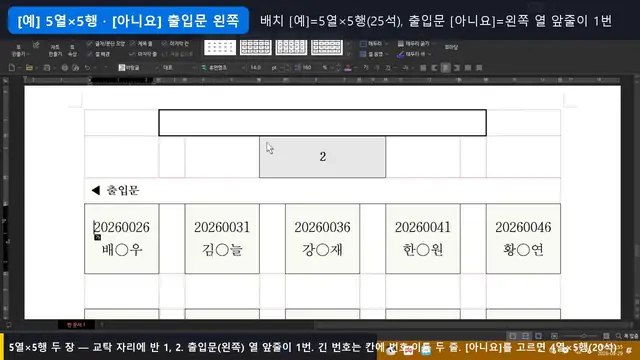Click the Open folder icon
Viewport: 640px width, 360px height.
click(29, 68)
